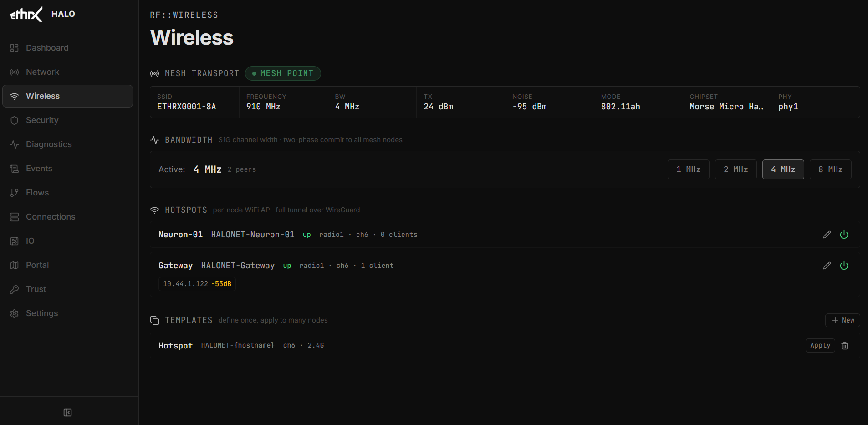The image size is (868, 425).
Task: Click the HALONET-Gateway SSID text
Action: click(x=238, y=266)
